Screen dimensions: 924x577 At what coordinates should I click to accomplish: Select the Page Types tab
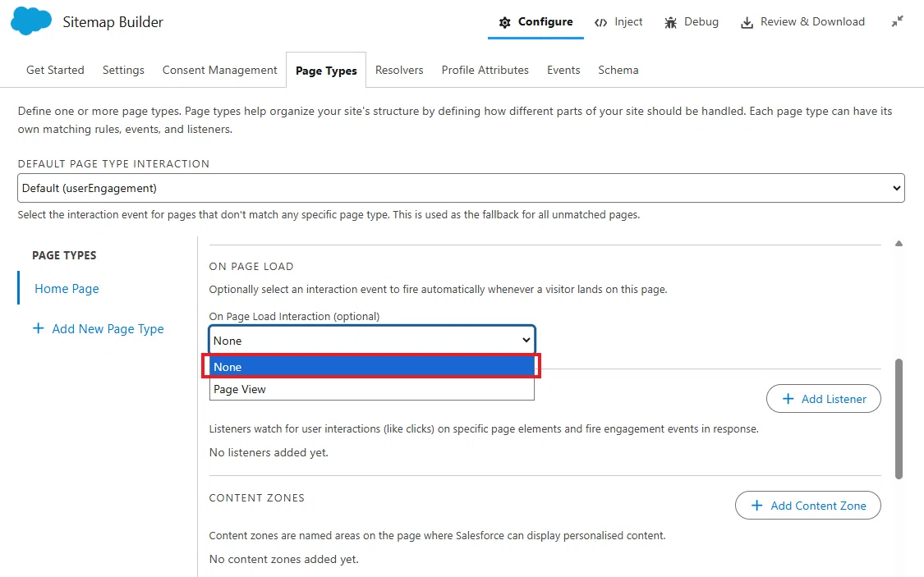pos(326,71)
